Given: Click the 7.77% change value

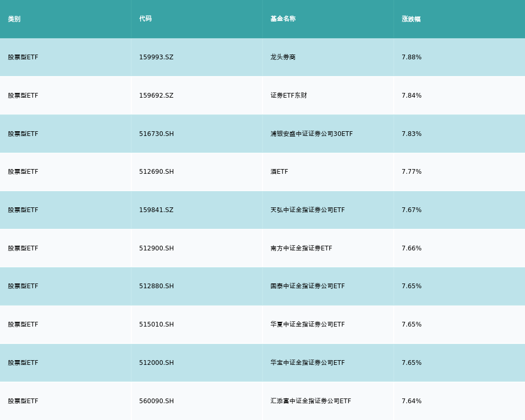Looking at the screenshot, I should click(412, 172).
